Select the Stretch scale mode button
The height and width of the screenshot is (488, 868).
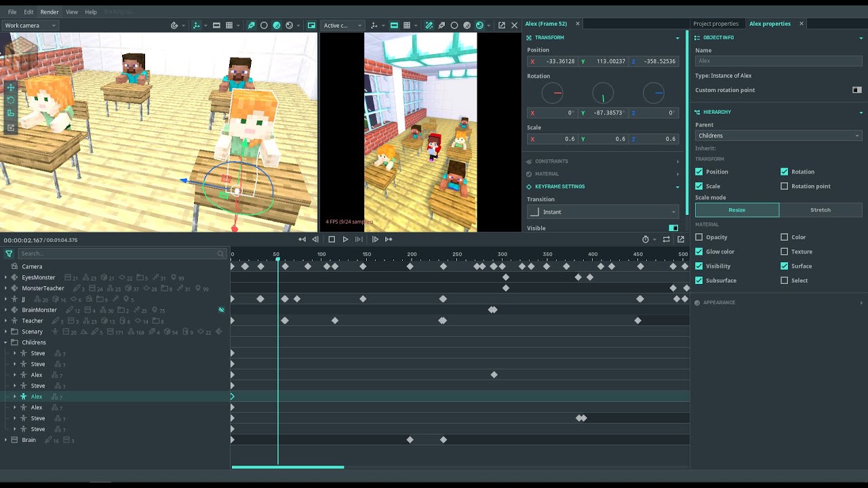(821, 210)
